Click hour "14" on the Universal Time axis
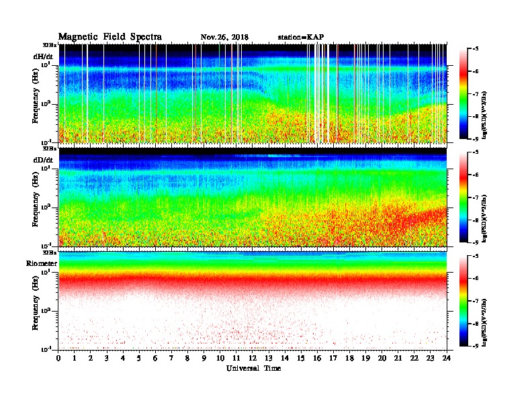Viewport: 532px width, 411px height. (285, 359)
